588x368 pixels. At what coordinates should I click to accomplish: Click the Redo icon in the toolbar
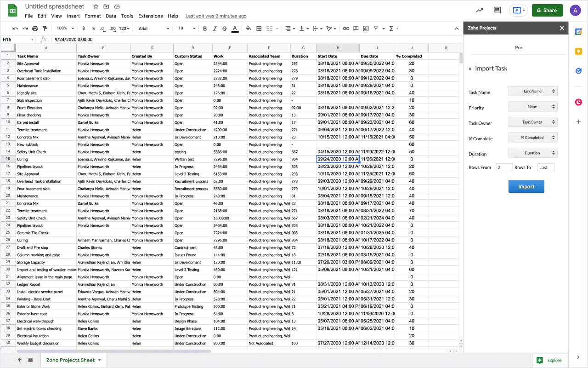(x=25, y=29)
